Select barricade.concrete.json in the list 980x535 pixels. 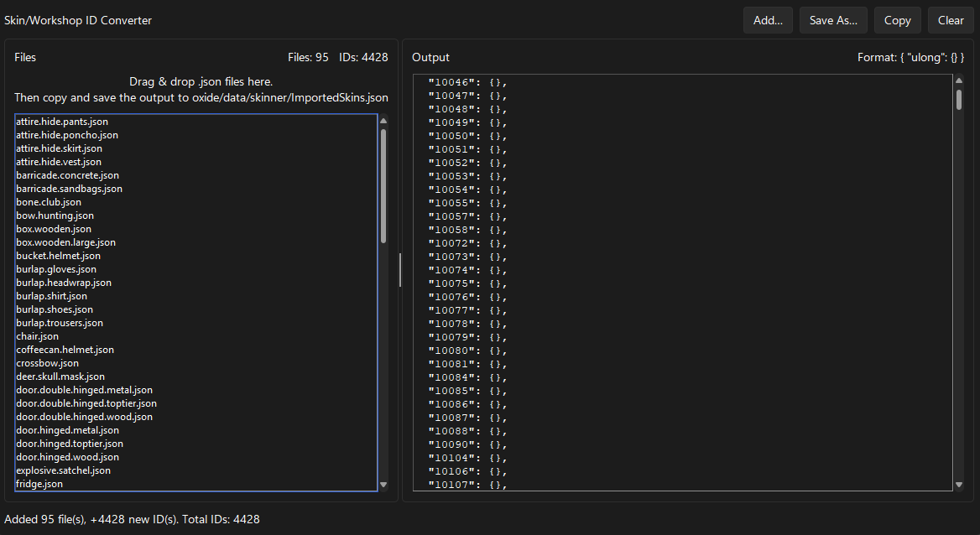67,175
